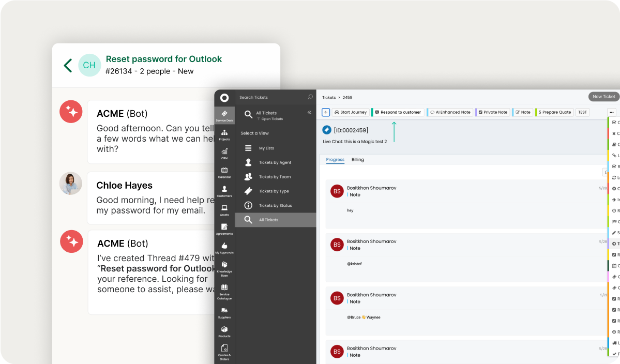Expand the overflow menu with three dots
620x364 pixels.
pyautogui.click(x=612, y=112)
